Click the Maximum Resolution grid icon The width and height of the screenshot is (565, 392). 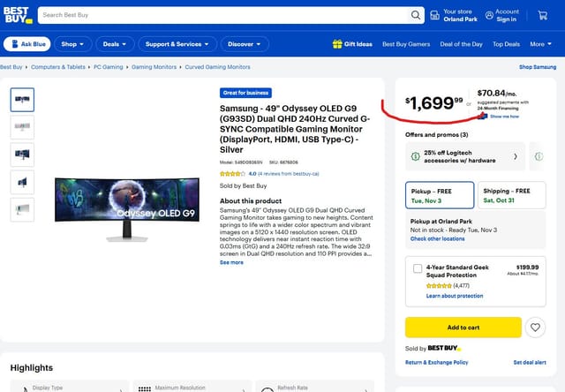pyautogui.click(x=145, y=389)
